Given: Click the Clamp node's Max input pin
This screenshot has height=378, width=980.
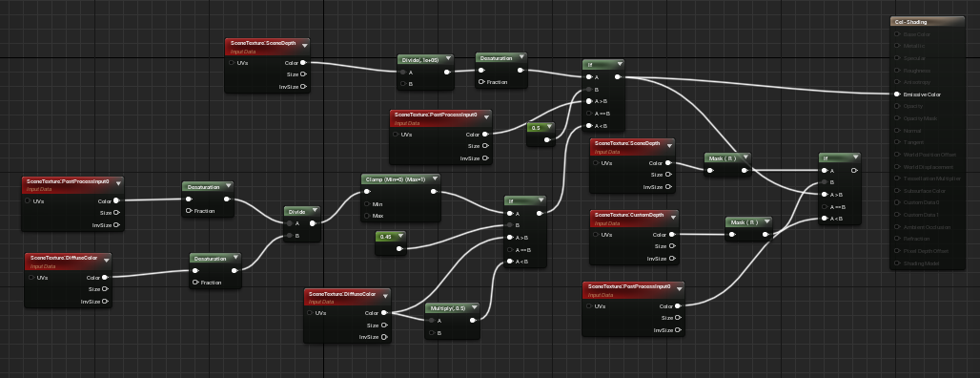Looking at the screenshot, I should [367, 216].
